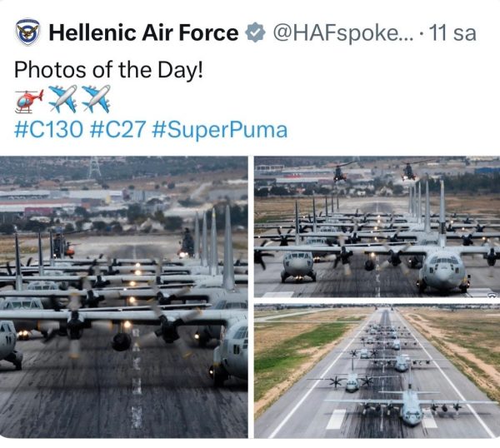Open the bottom-right aerial runway photo
The image size is (500, 448).
click(377, 371)
